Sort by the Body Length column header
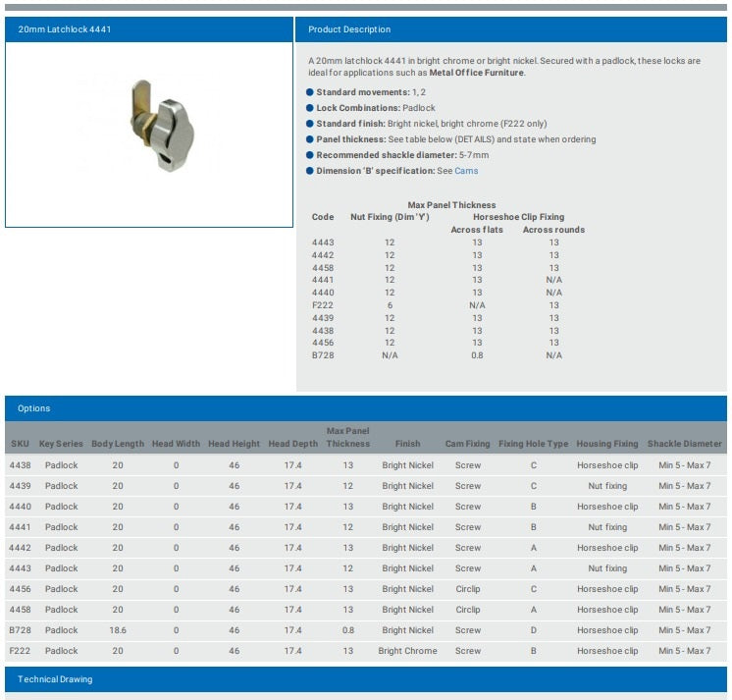This screenshot has width=732, height=700. pos(118,444)
